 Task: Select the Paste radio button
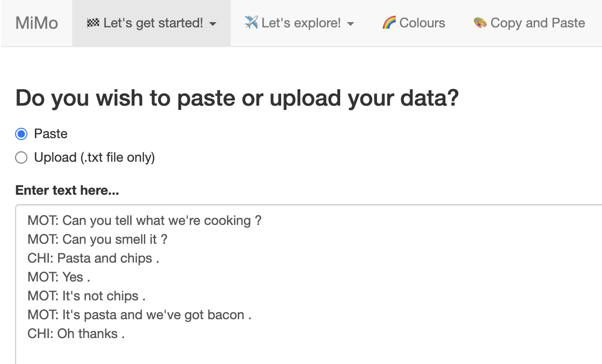point(21,134)
